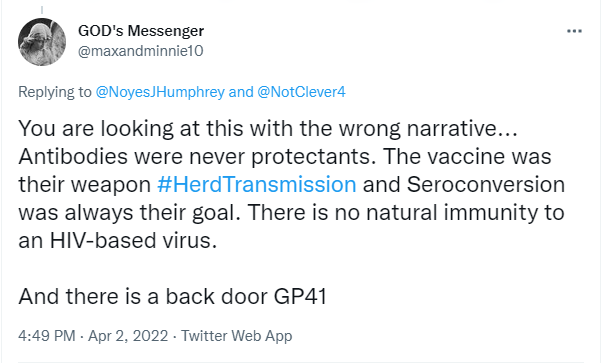
Task: Click the 4:49 PM timestamp
Action: point(46,336)
